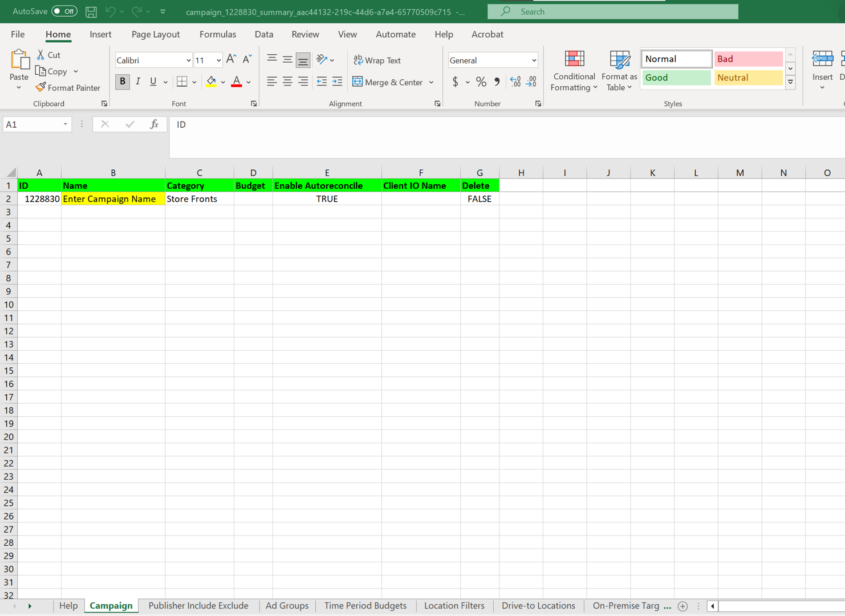Toggle Italic formatting
Image resolution: width=845 pixels, height=616 pixels.
coord(137,82)
